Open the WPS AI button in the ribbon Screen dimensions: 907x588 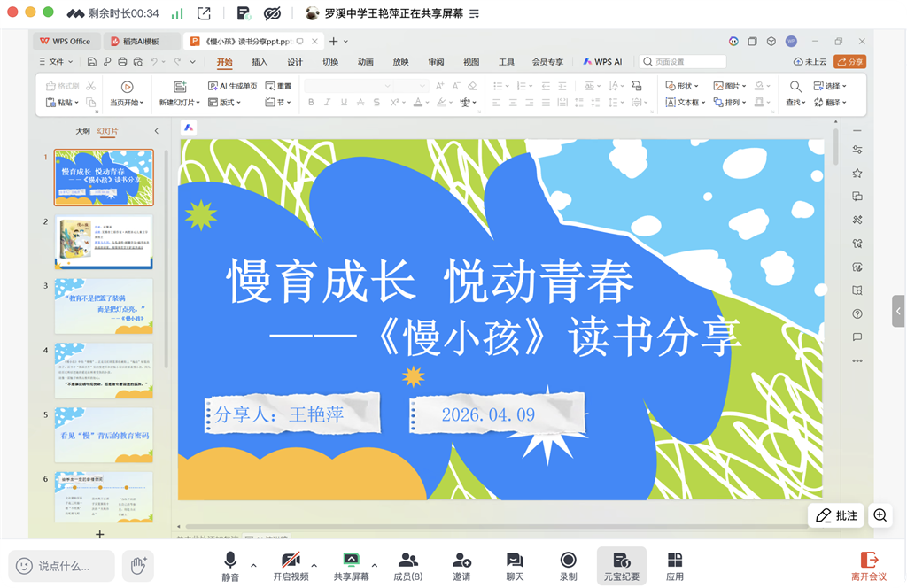click(602, 62)
